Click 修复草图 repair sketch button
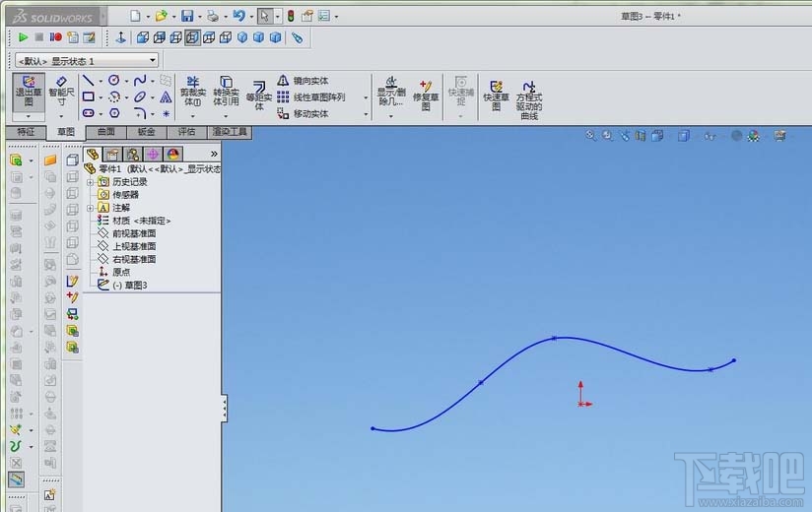812x512 pixels. 426,96
